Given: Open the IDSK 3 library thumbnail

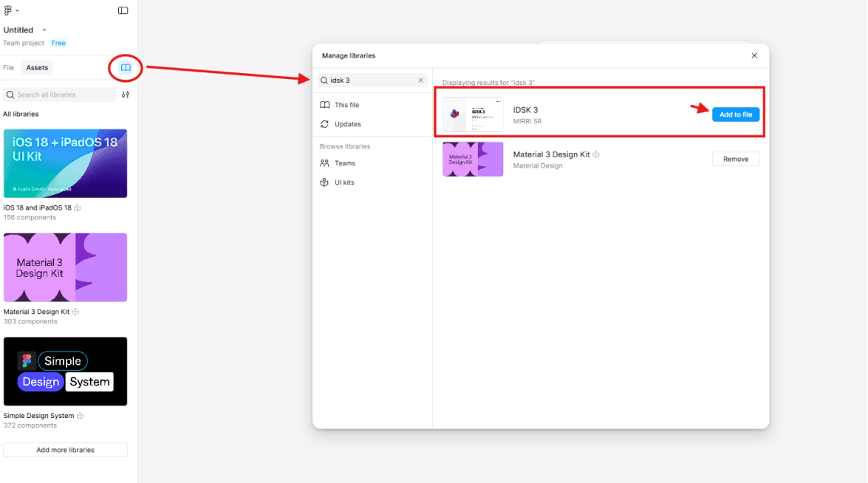Looking at the screenshot, I should (x=473, y=114).
